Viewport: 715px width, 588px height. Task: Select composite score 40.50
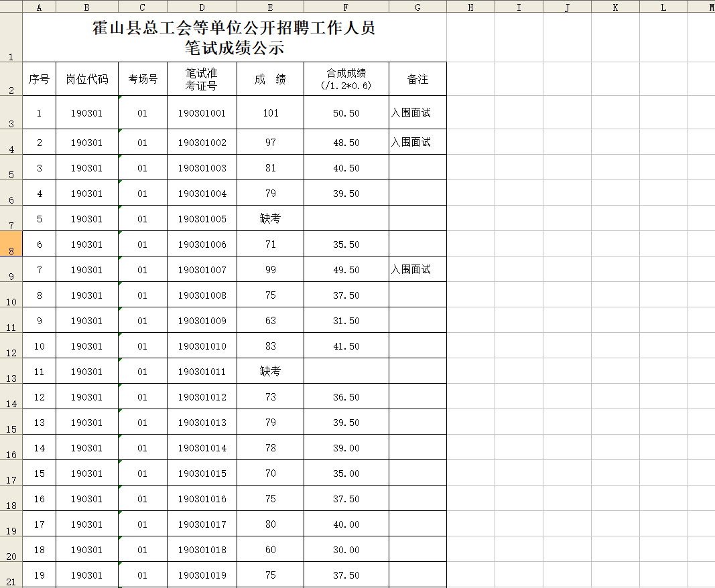point(346,168)
